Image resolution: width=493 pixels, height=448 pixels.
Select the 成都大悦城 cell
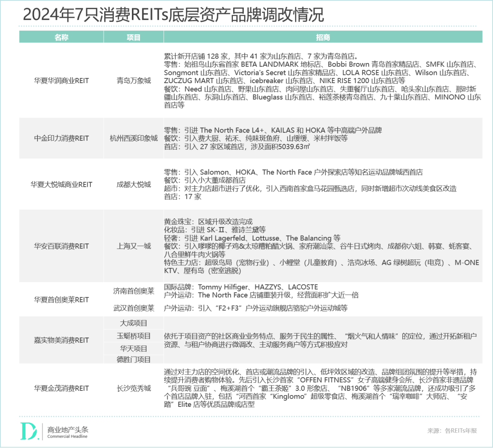[x=133, y=184]
